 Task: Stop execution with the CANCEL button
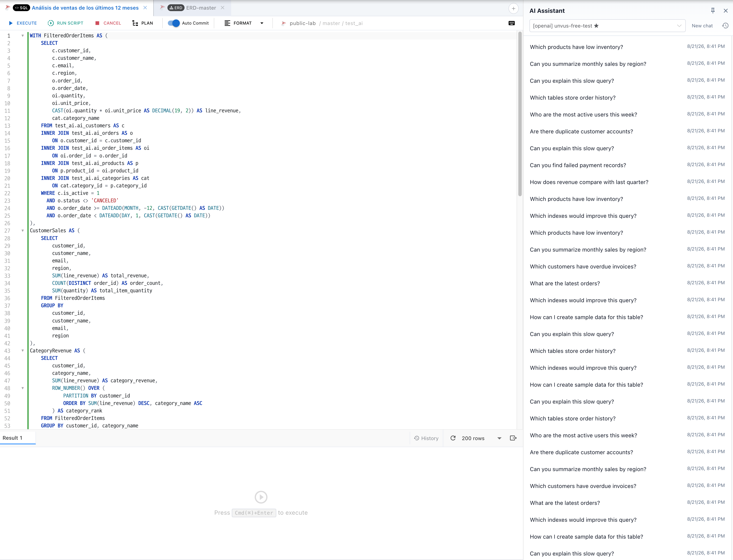108,23
